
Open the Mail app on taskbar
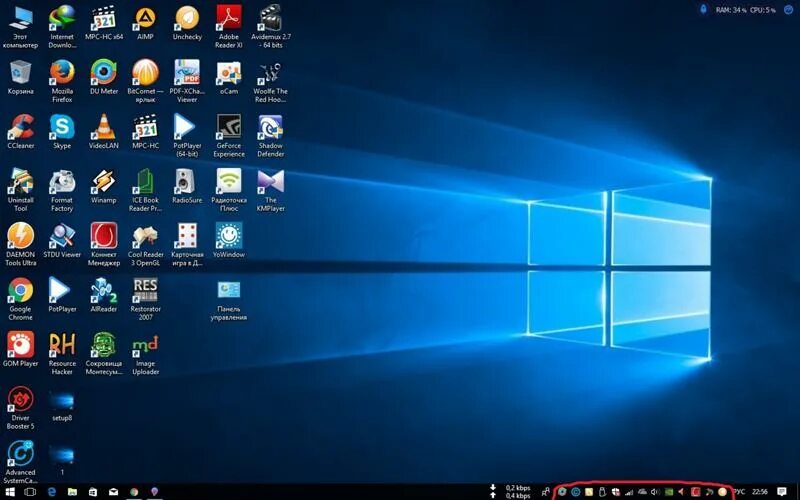pos(114,492)
